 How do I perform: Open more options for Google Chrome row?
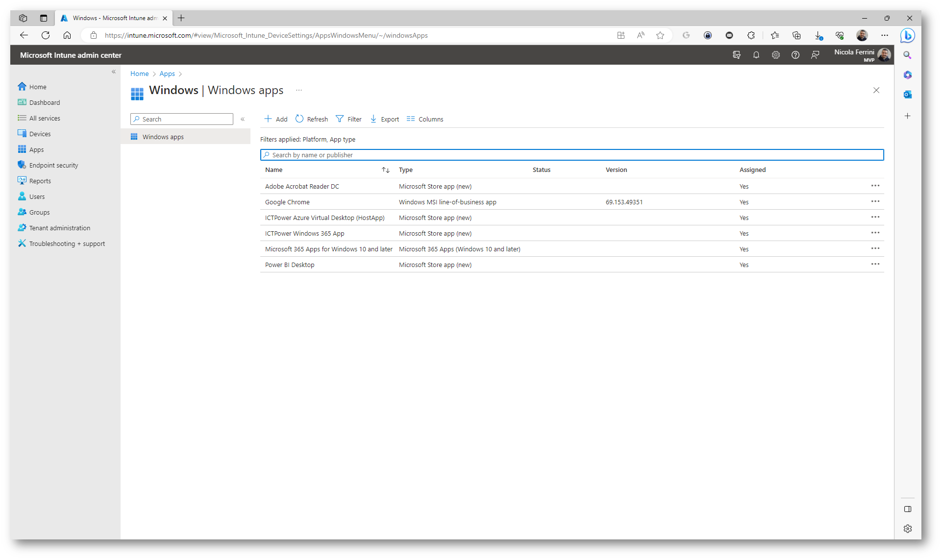click(875, 201)
